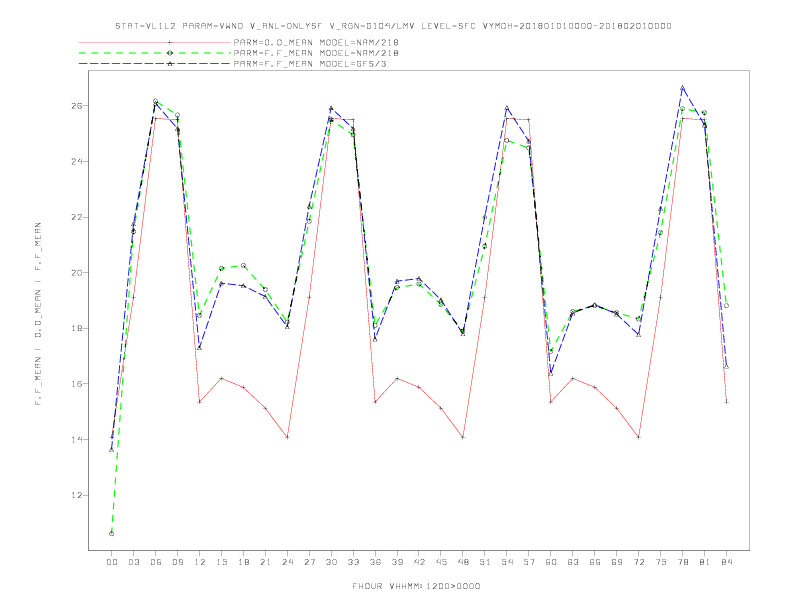Click the circle marker on green legend line

pos(170,53)
